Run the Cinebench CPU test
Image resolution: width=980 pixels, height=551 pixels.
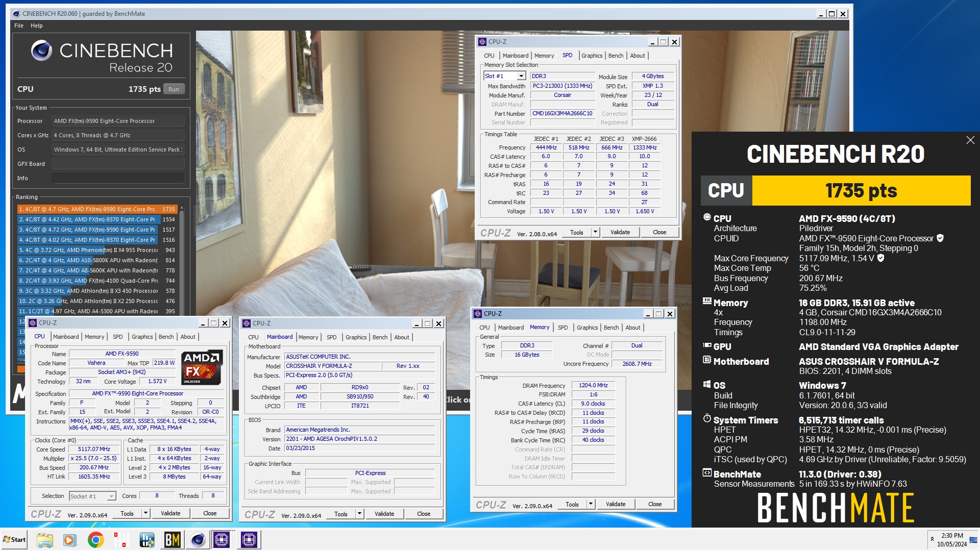click(174, 89)
